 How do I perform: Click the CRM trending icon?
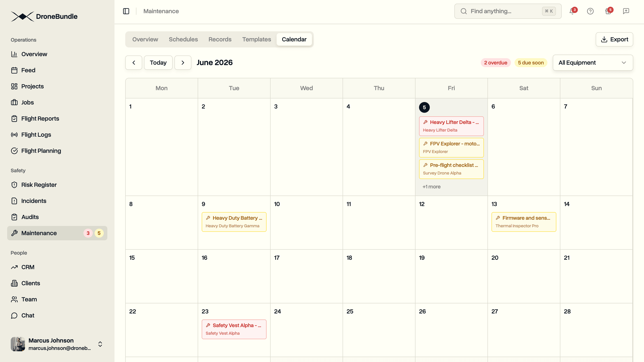[14, 267]
